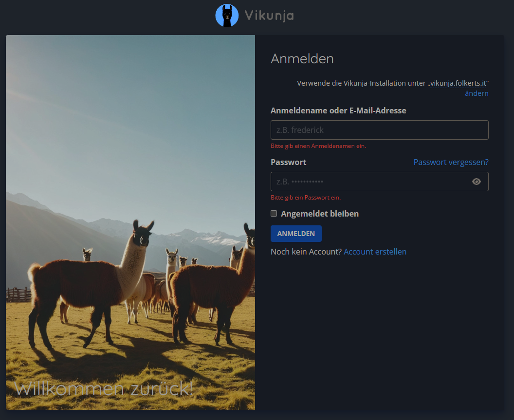Click the 'Bitte gib ein Passwort ein.' error
Image resolution: width=514 pixels, height=420 pixels.
(x=306, y=198)
